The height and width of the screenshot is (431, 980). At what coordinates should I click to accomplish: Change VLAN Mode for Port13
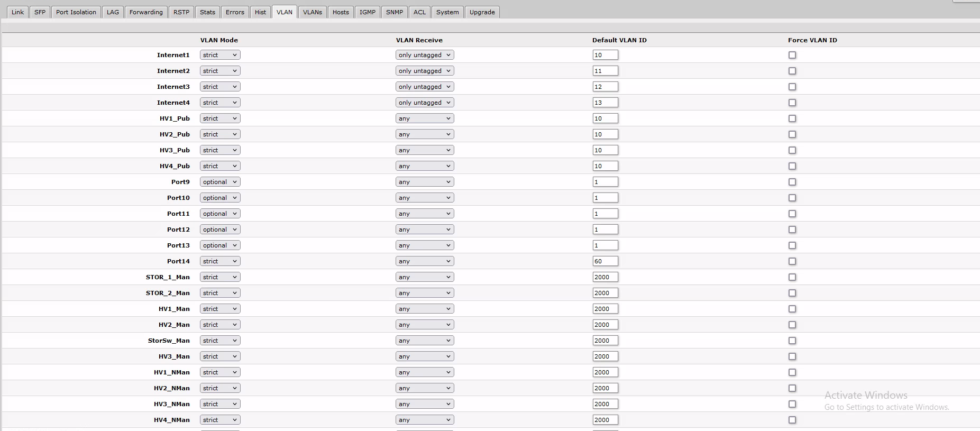(x=220, y=245)
